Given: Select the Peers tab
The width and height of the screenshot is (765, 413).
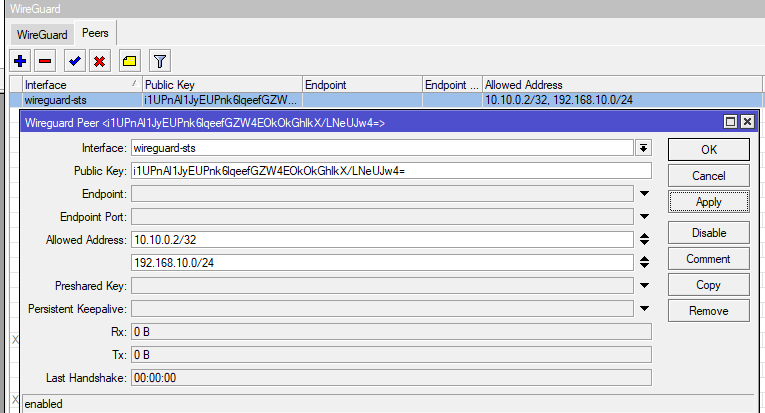Looking at the screenshot, I should click(x=95, y=33).
